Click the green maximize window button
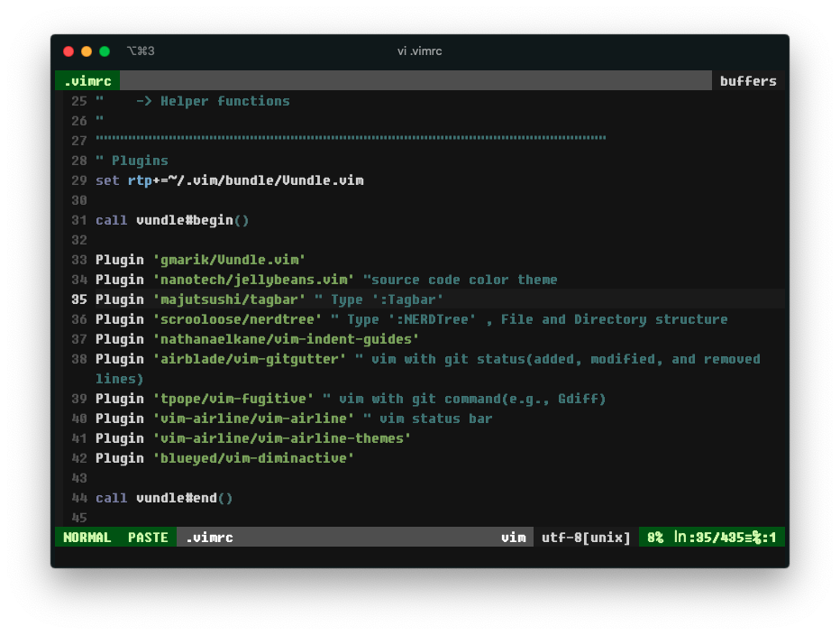840x635 pixels. 105,51
